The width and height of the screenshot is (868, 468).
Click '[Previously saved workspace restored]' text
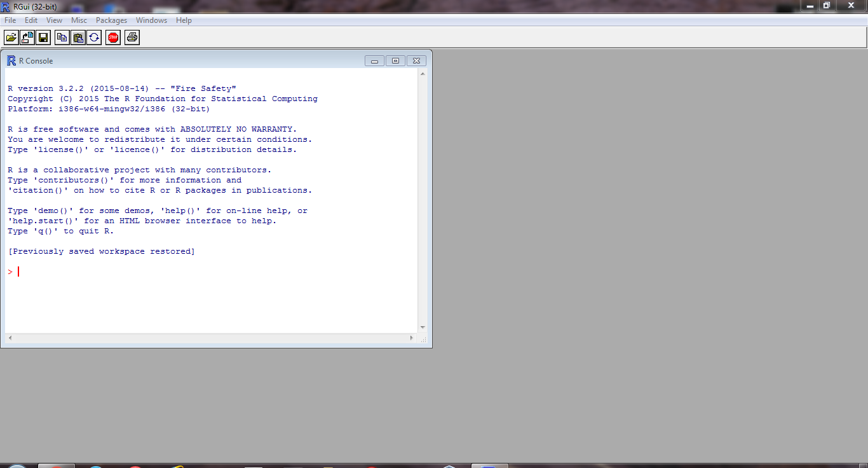tap(102, 251)
